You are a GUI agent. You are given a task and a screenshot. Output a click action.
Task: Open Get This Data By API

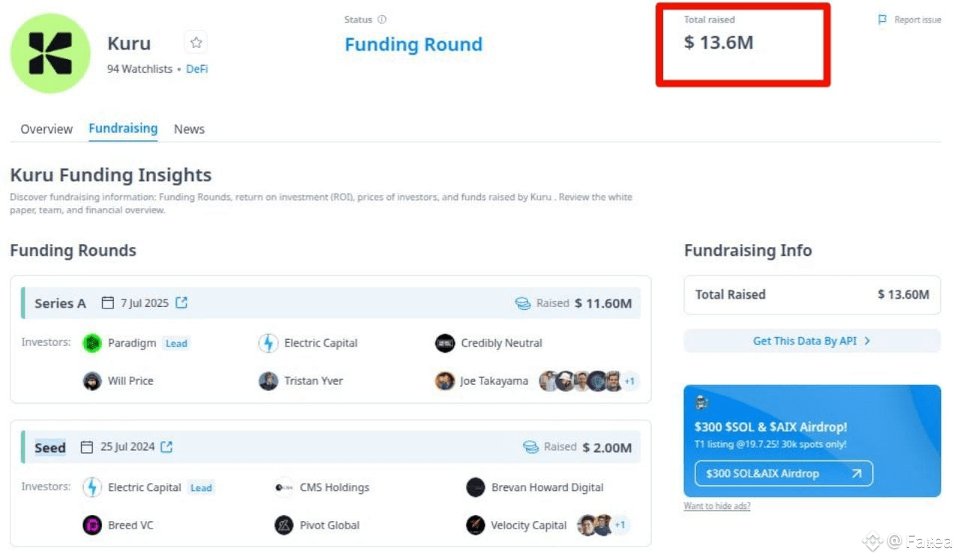[x=812, y=341]
